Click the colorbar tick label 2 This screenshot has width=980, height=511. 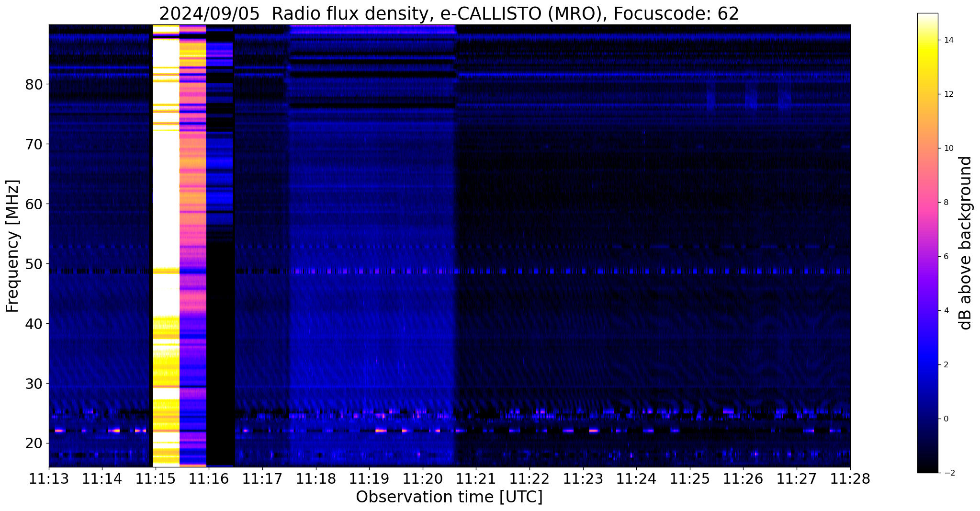tap(946, 365)
